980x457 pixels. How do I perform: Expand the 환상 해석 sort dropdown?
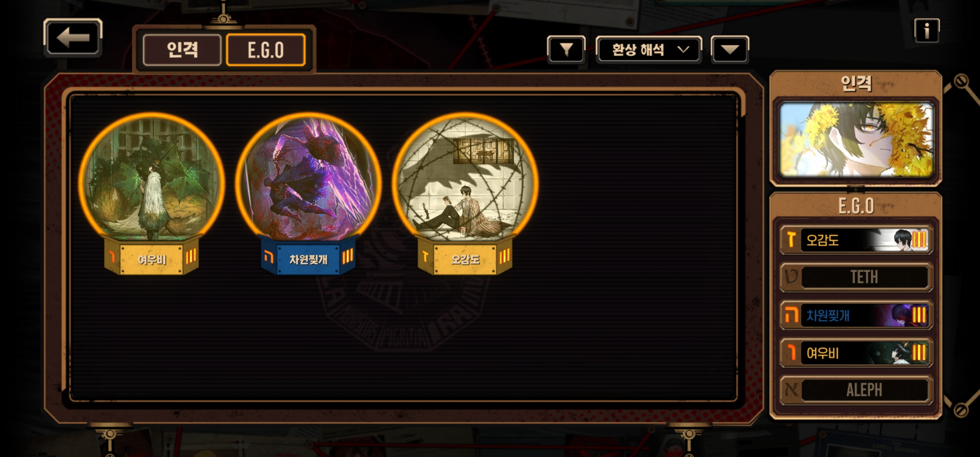tap(649, 50)
